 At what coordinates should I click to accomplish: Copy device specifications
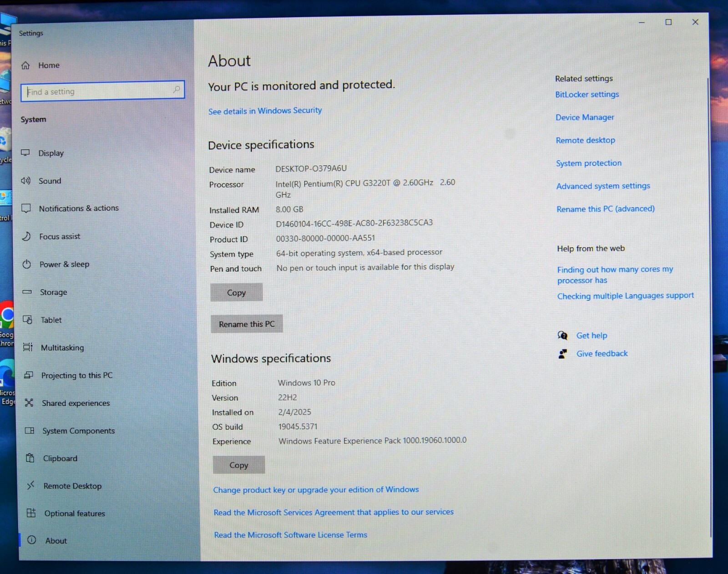(x=237, y=292)
